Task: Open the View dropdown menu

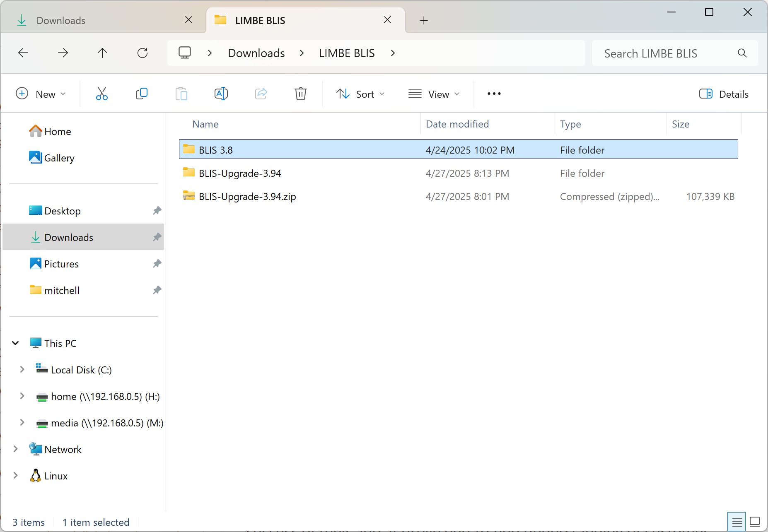Action: tap(434, 94)
